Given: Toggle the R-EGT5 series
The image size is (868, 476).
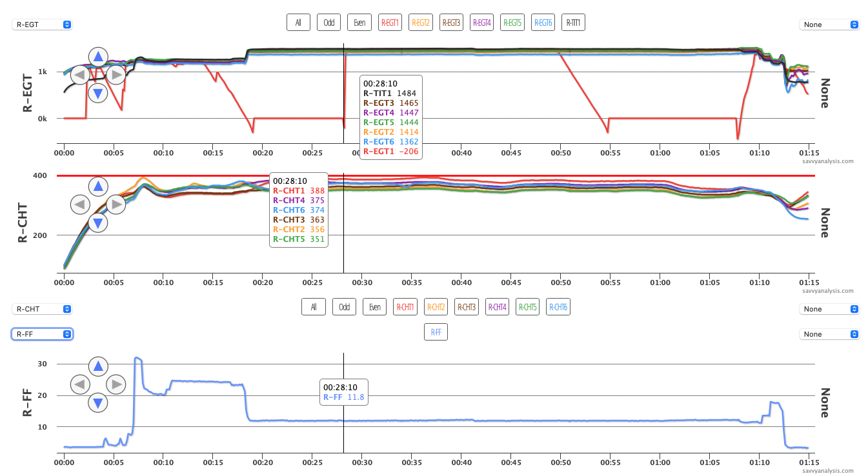Looking at the screenshot, I should click(x=512, y=23).
